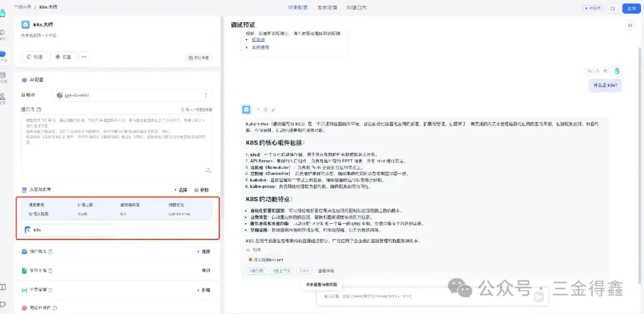Viewport: 644px width, 314px height.
Task: Open the three-dots more menu
Action: 84,57
